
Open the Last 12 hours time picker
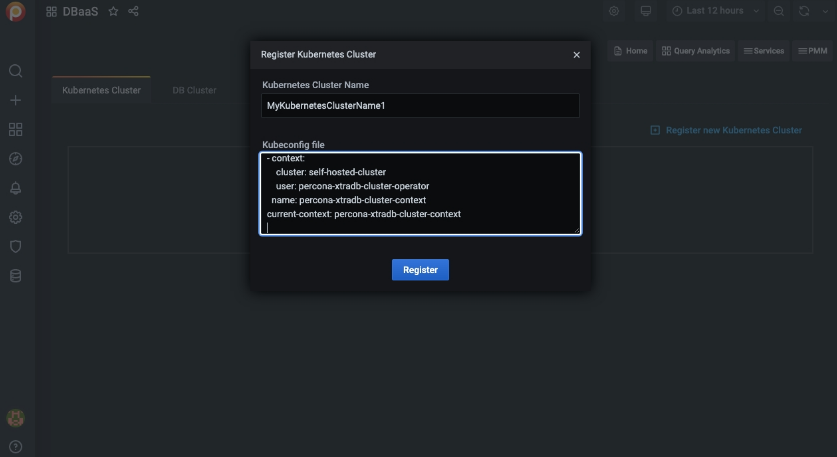click(715, 11)
